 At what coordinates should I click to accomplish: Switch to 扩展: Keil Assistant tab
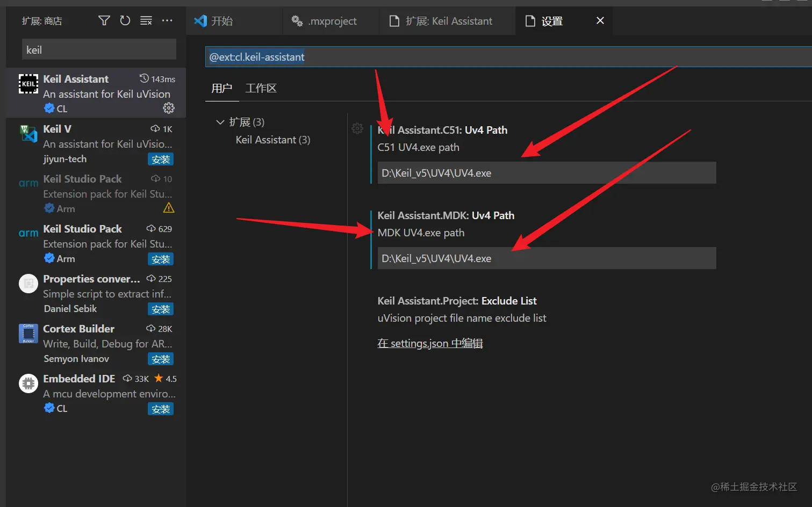448,21
